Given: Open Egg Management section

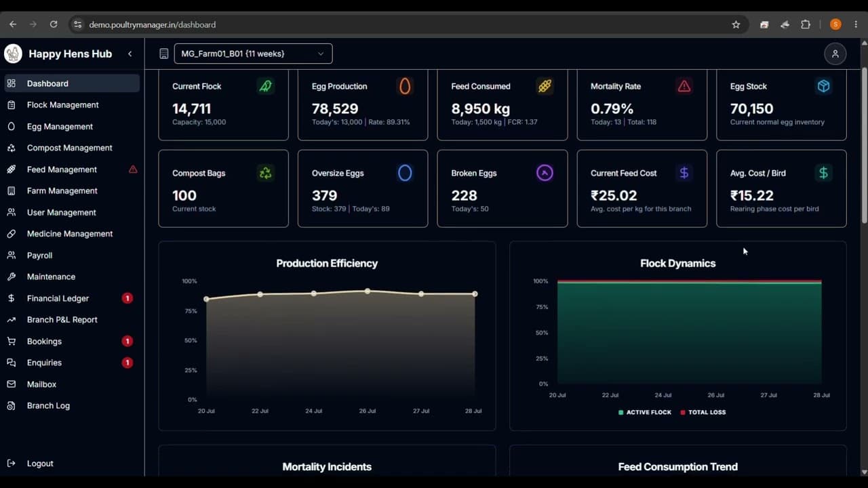Looking at the screenshot, I should click(x=72, y=127).
